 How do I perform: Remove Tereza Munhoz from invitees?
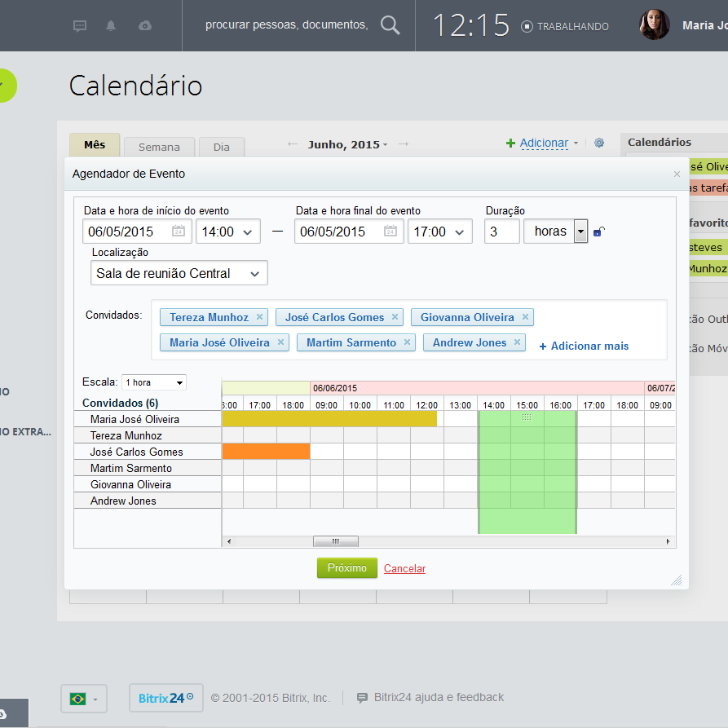point(260,317)
